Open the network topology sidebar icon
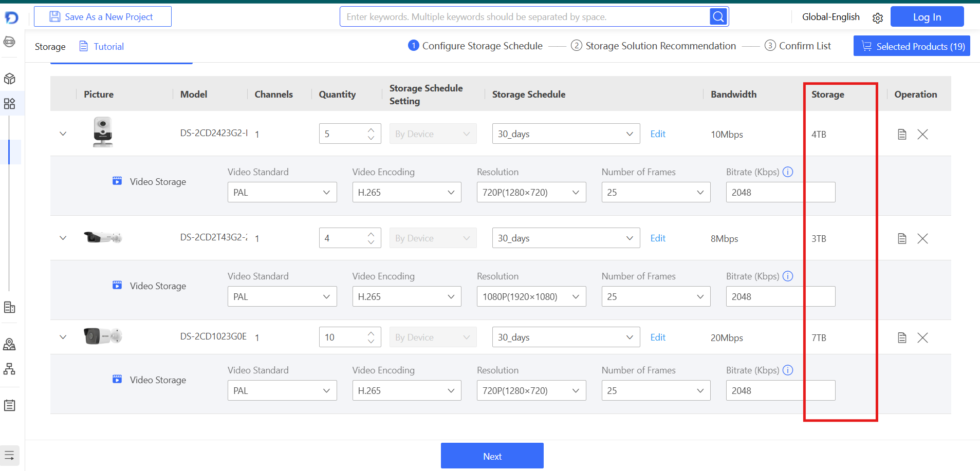 tap(9, 369)
